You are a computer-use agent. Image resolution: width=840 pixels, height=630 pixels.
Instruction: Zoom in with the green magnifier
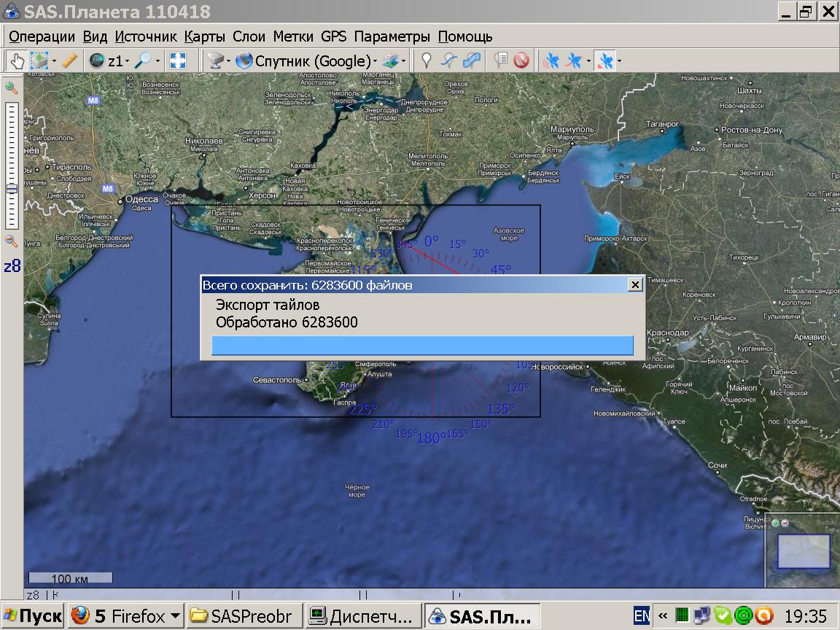tap(12, 88)
